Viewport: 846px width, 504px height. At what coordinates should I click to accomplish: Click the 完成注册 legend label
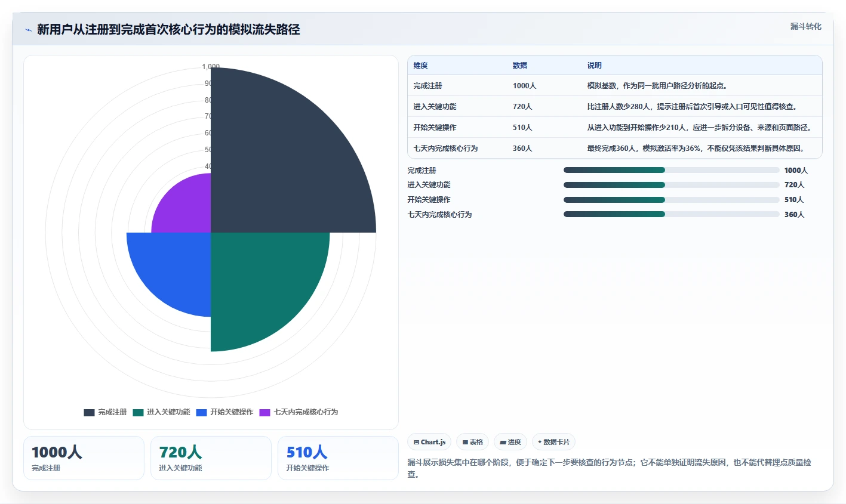112,412
